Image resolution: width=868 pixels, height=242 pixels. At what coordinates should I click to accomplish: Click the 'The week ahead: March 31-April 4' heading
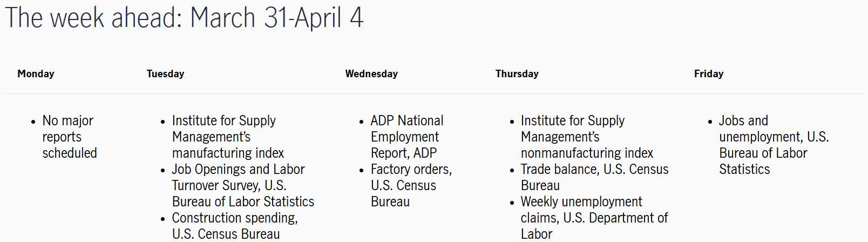pos(184,18)
